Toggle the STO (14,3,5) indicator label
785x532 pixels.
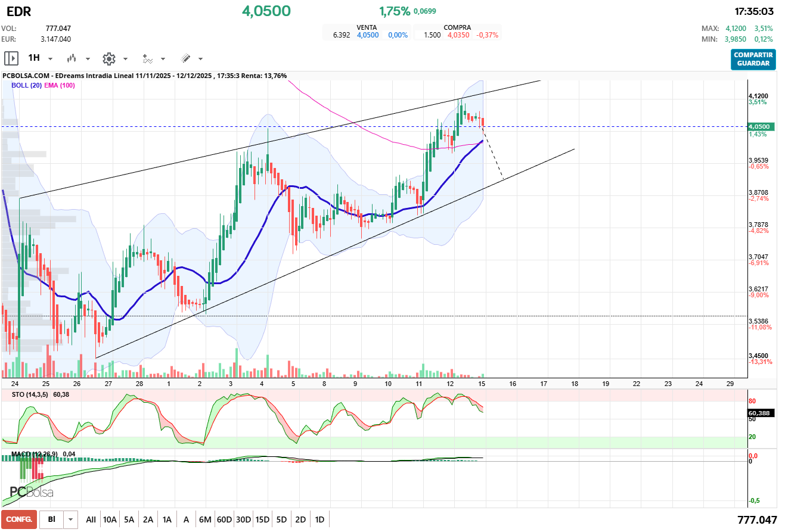tap(31, 394)
